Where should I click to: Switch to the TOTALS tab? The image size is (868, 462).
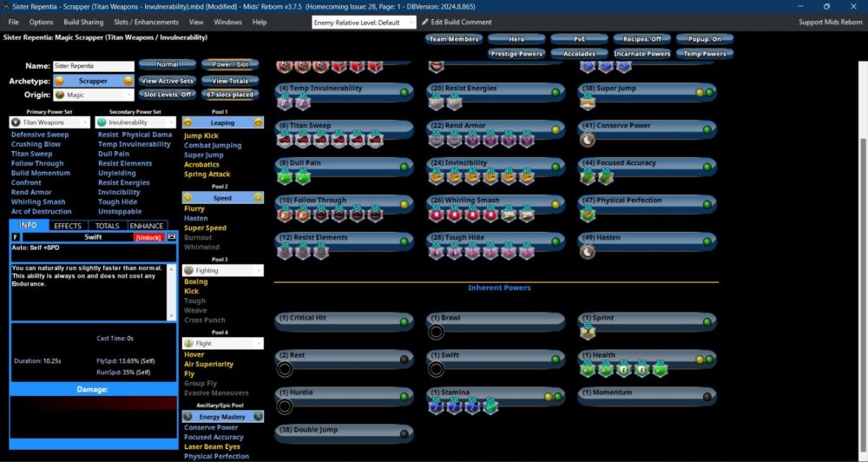pos(107,226)
